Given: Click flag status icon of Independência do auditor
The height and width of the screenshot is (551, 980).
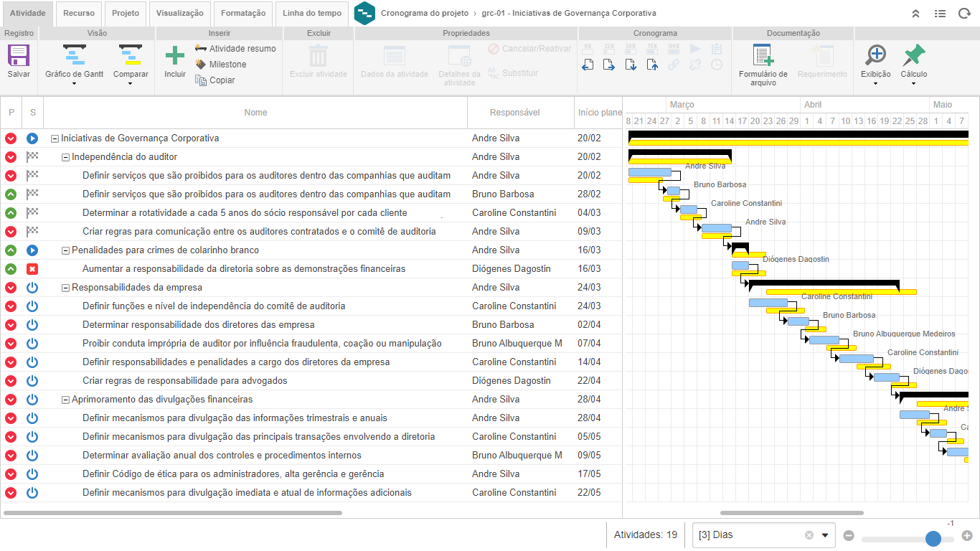Looking at the screenshot, I should click(x=32, y=157).
